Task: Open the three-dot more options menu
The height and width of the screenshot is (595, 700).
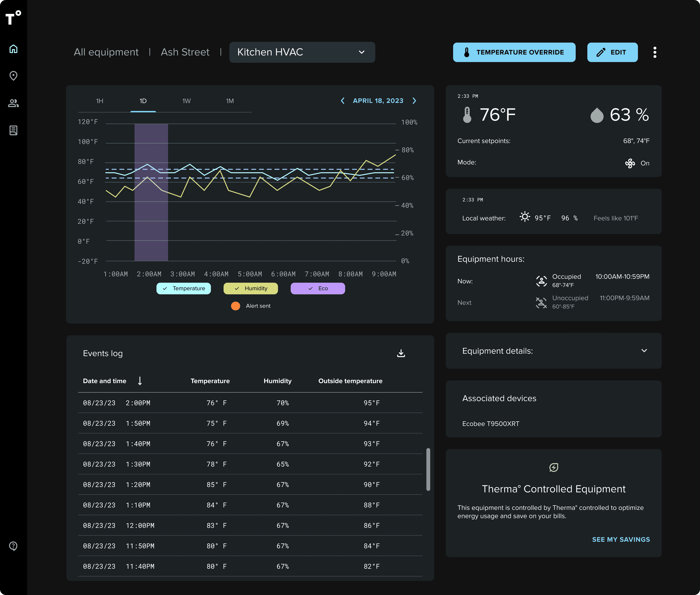Action: (x=654, y=52)
